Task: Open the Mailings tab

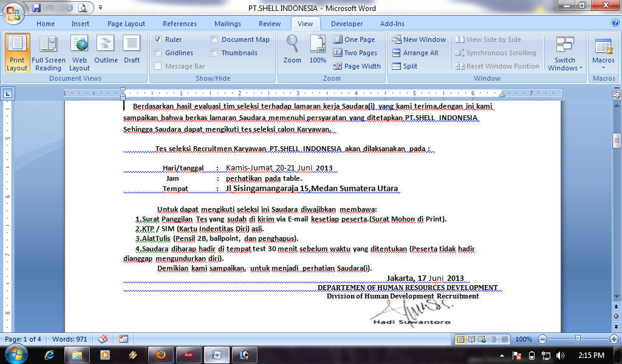Action: (x=228, y=24)
